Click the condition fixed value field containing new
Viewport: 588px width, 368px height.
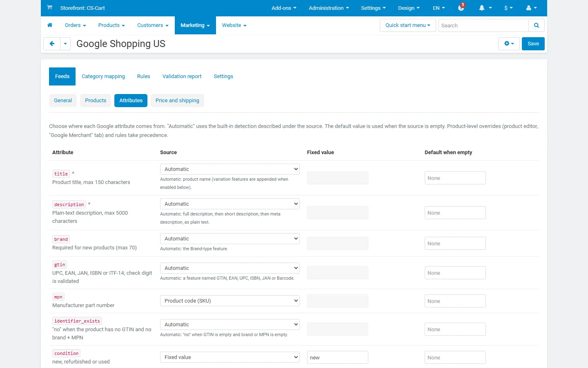(x=338, y=357)
